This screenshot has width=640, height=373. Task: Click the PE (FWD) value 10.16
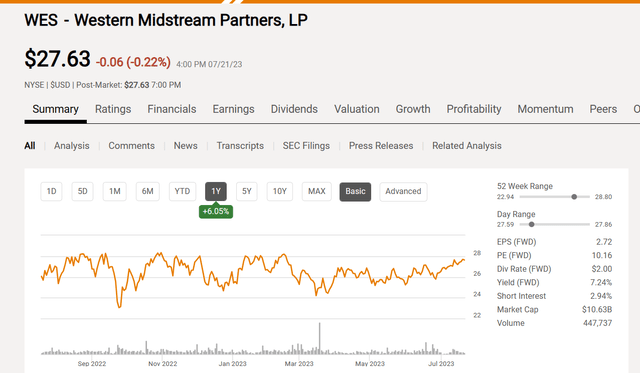[x=602, y=255]
